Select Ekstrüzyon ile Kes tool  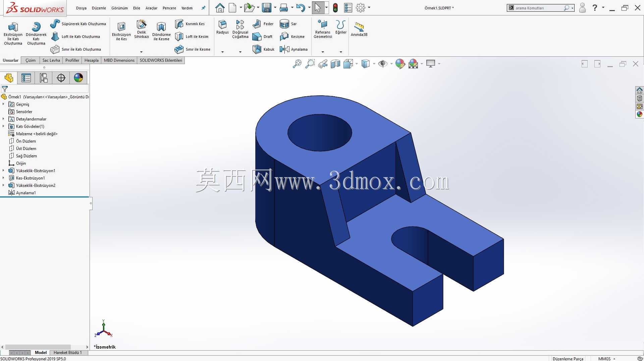click(x=121, y=31)
